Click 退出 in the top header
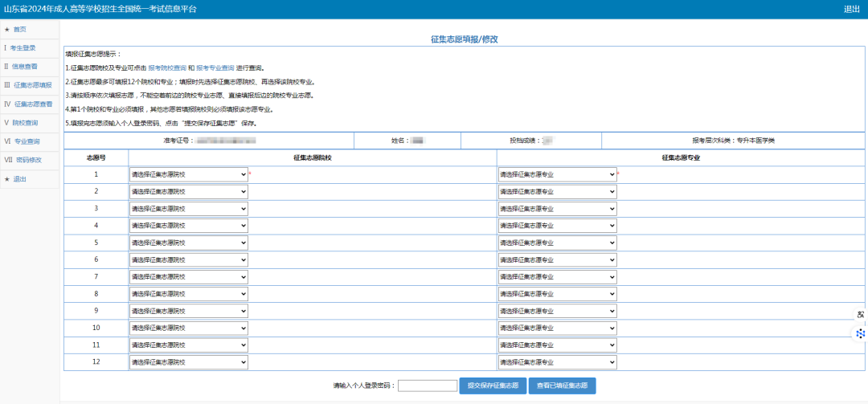Screen dimensions: 868x404 (x=851, y=9)
